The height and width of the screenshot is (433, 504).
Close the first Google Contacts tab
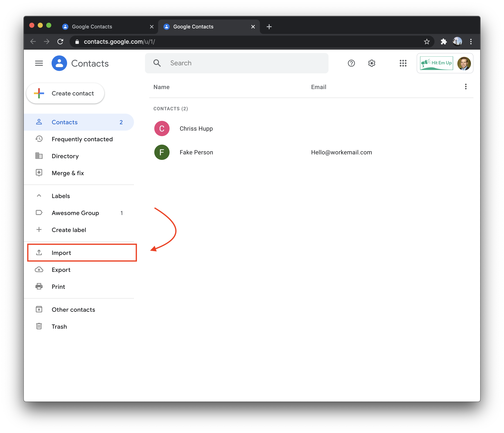tap(152, 27)
